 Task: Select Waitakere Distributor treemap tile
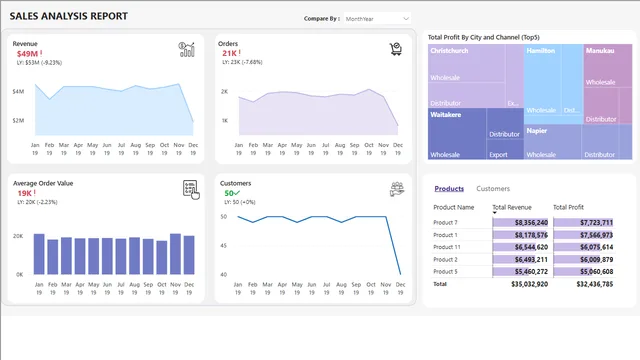click(505, 124)
